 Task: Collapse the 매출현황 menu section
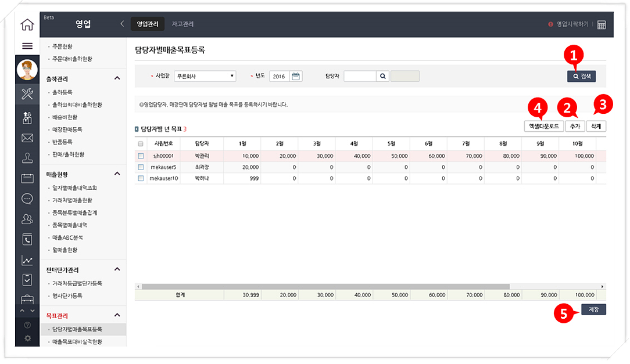(117, 174)
